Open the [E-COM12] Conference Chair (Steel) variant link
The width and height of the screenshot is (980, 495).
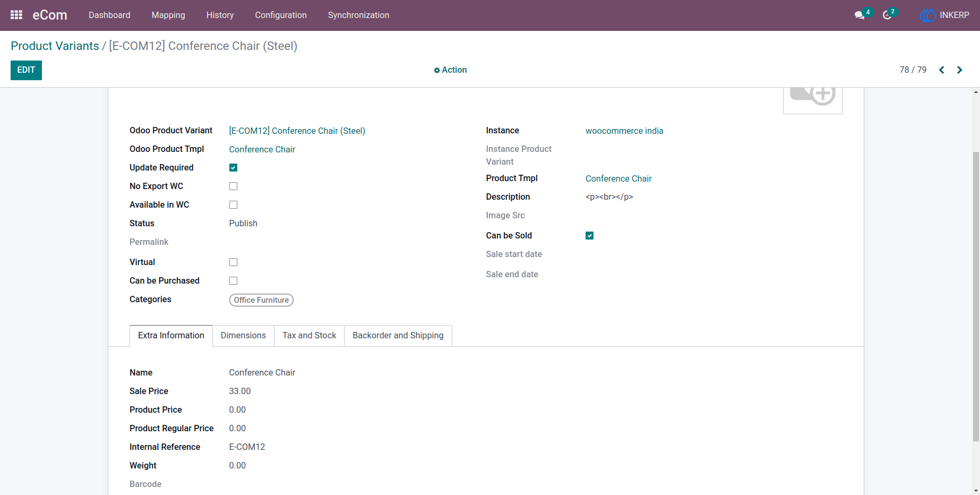point(297,131)
